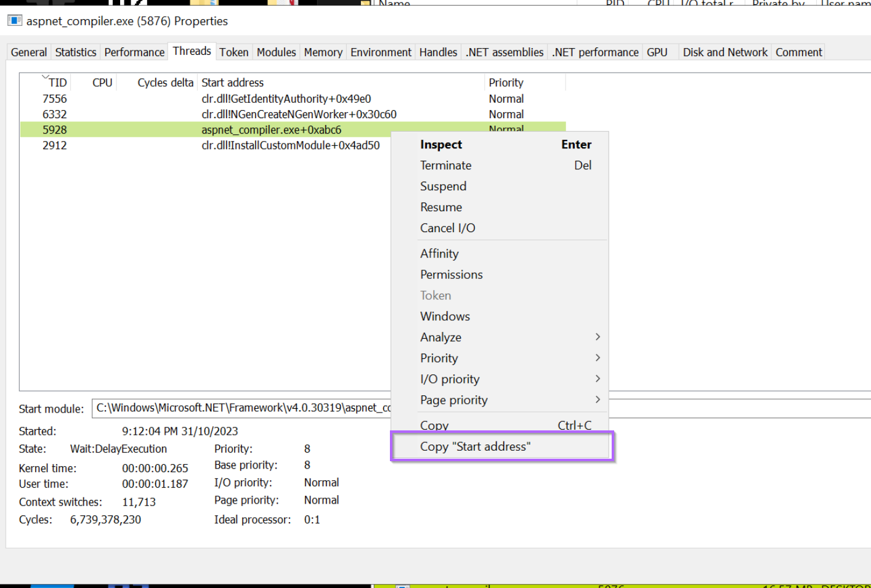Click Normal priority of thread 7556
The width and height of the screenshot is (871, 588).
(506, 99)
